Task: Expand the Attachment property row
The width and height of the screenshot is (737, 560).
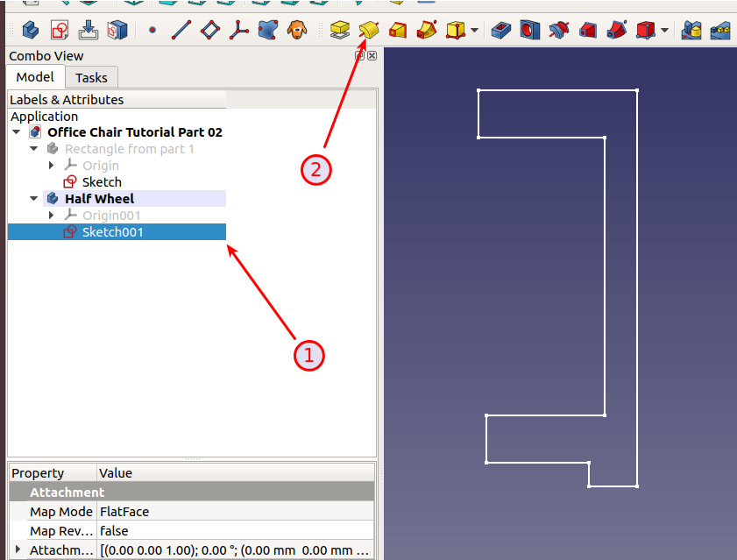Action: pos(18,549)
